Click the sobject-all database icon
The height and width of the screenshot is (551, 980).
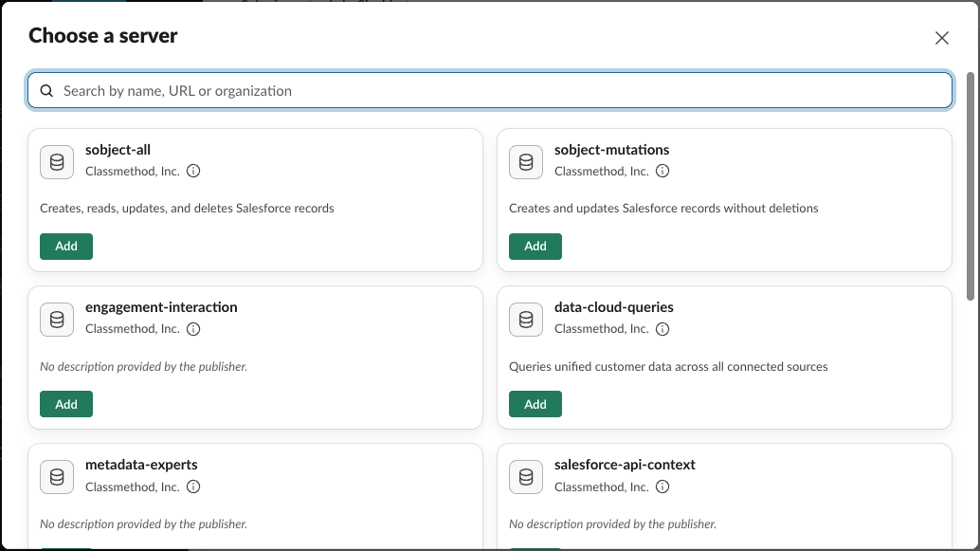tap(57, 162)
